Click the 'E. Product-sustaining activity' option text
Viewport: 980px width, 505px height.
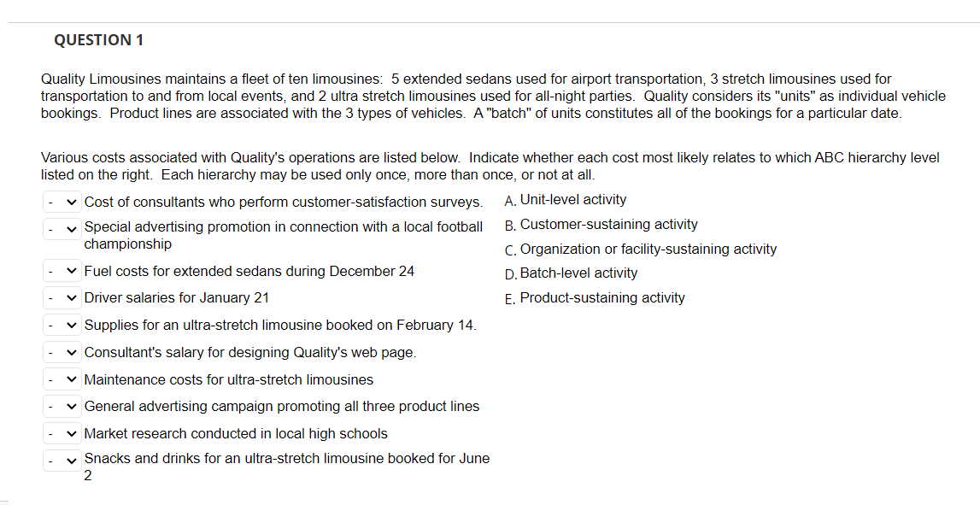601,298
